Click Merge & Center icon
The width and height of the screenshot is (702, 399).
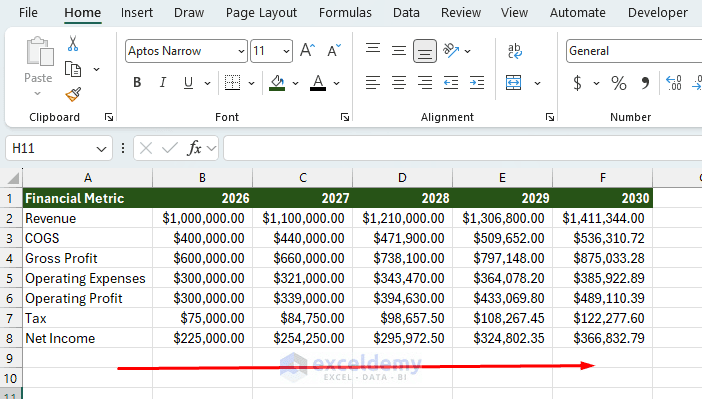click(514, 83)
